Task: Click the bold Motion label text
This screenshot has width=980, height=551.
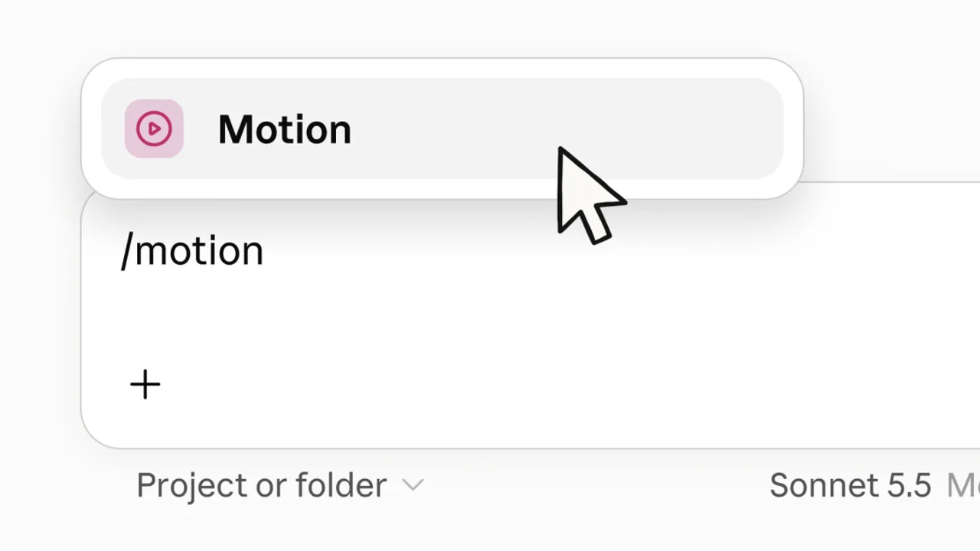Action: (285, 129)
